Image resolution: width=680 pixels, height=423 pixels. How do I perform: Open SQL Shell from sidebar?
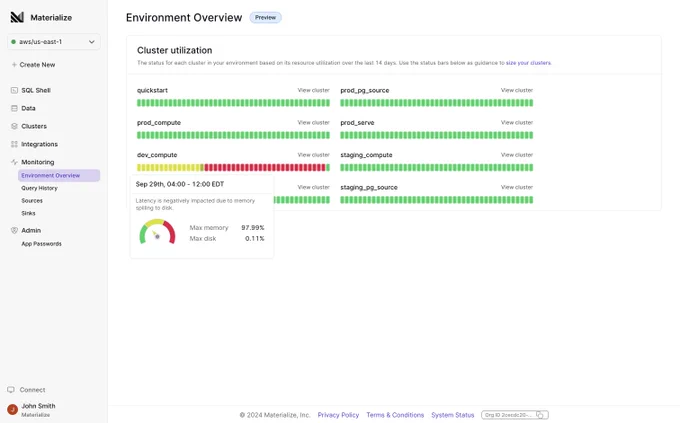coord(36,90)
